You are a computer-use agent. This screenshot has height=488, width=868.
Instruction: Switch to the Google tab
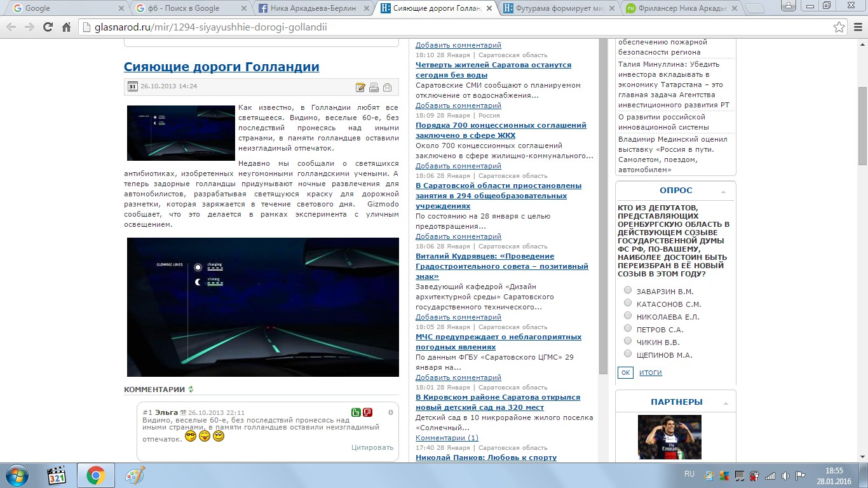coord(67,8)
